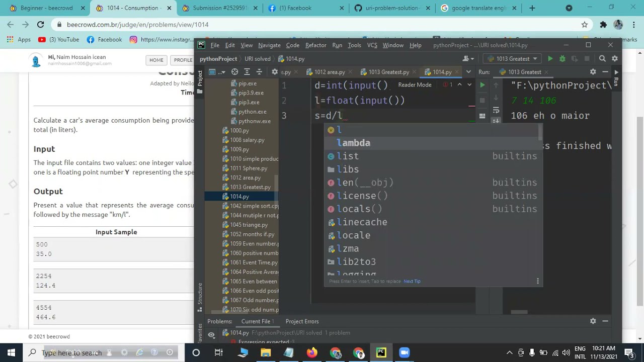Click the Next Tip link in completion popup

pyautogui.click(x=412, y=281)
